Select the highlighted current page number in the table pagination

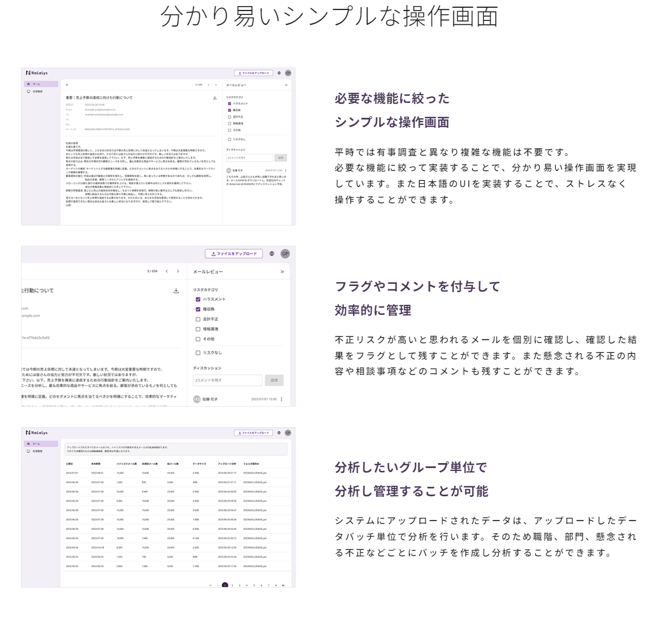[x=225, y=585]
